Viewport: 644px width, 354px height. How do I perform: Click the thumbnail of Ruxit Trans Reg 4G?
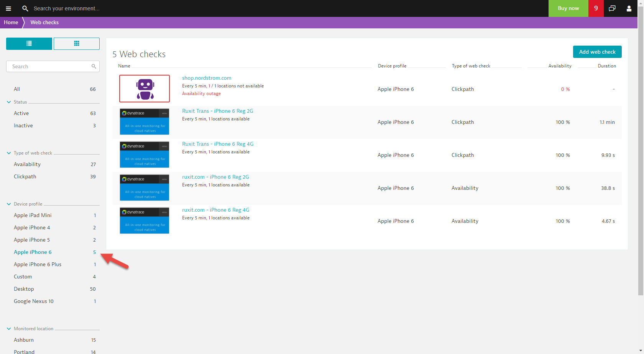[145, 155]
